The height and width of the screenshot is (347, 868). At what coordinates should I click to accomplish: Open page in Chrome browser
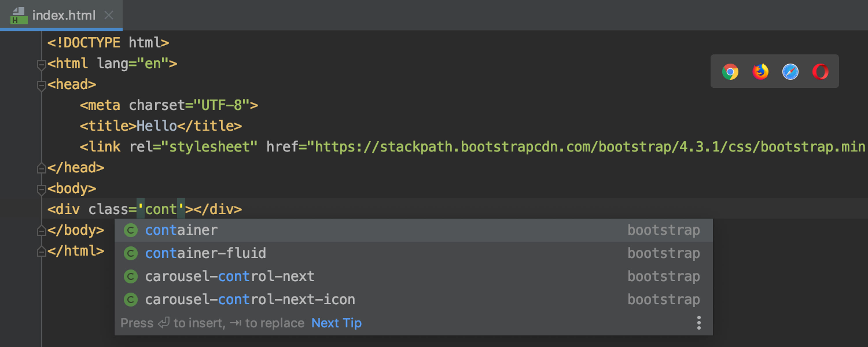730,72
